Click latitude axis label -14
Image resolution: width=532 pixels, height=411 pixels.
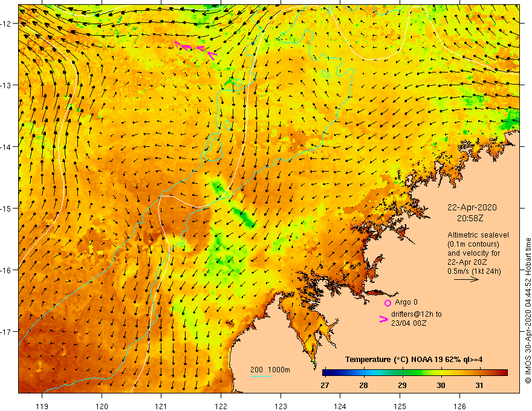pos(6,146)
